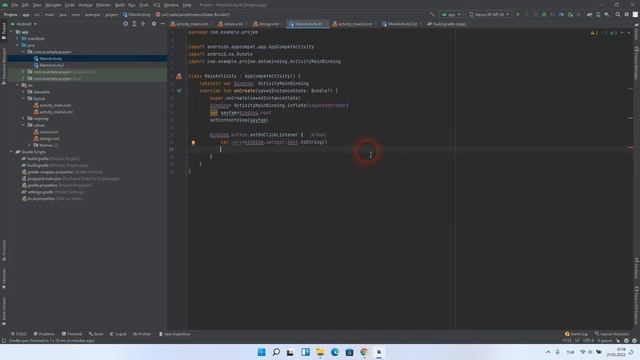
Task: Switch to colors.xml editor tab
Action: 231,24
